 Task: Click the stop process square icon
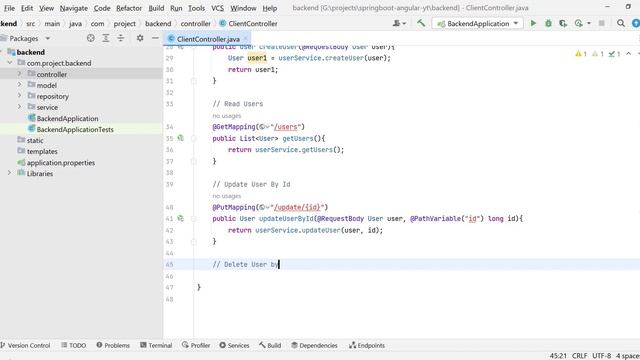click(x=602, y=24)
